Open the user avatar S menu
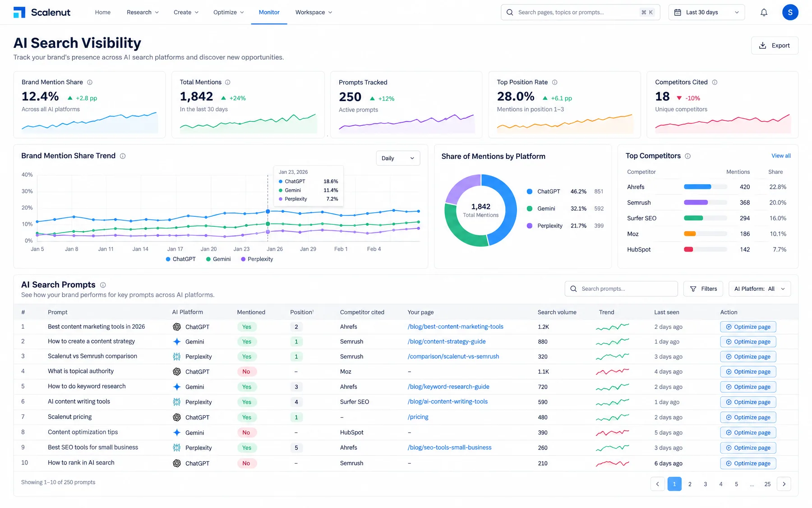This screenshot has height=508, width=812. point(790,13)
